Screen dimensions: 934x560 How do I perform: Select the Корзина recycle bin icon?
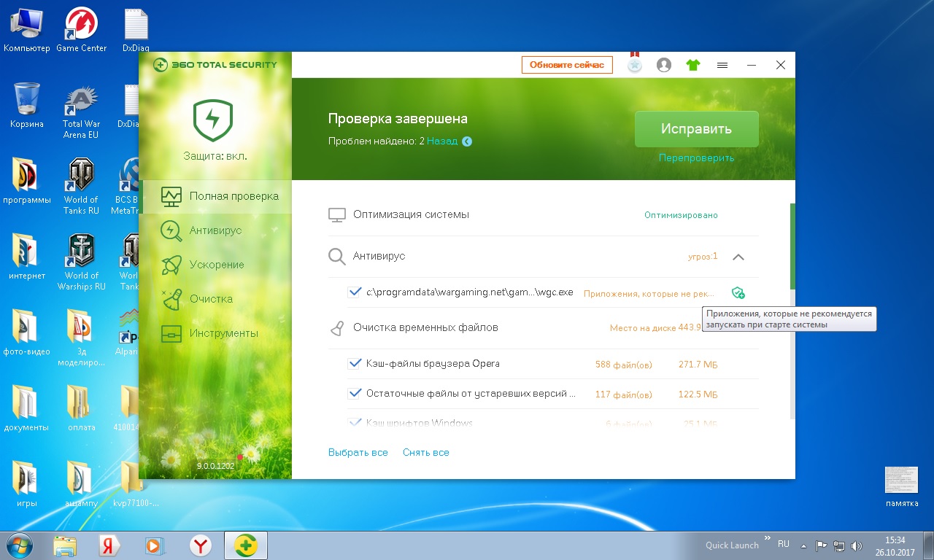27,106
